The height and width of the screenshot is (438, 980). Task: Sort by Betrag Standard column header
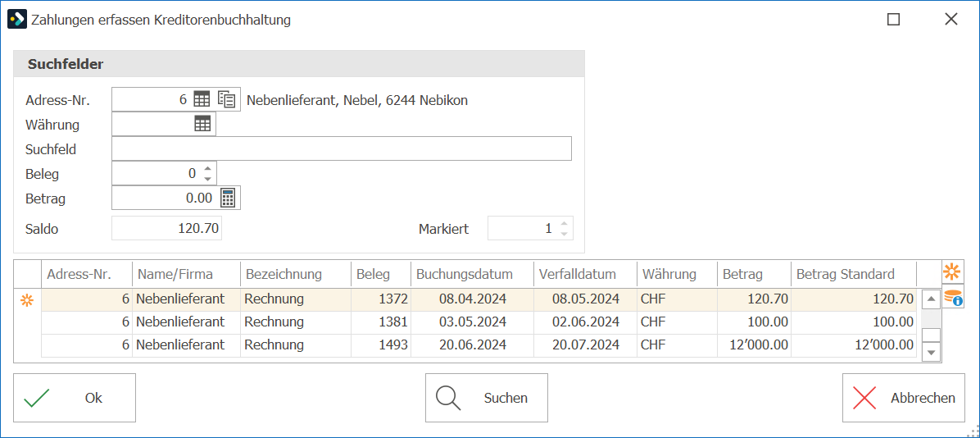(854, 274)
